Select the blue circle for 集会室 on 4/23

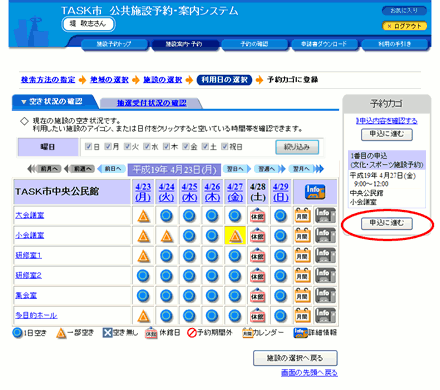click(x=143, y=296)
